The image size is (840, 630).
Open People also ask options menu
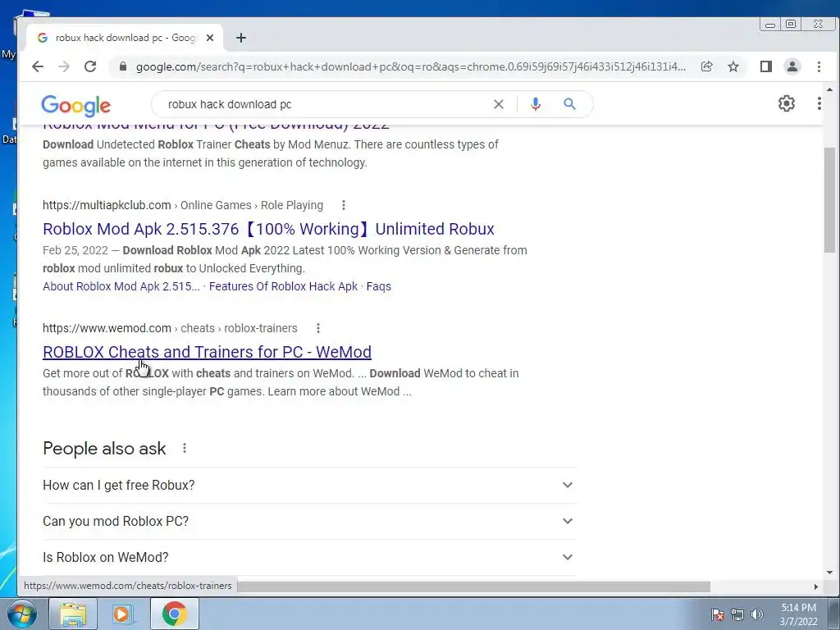point(185,448)
